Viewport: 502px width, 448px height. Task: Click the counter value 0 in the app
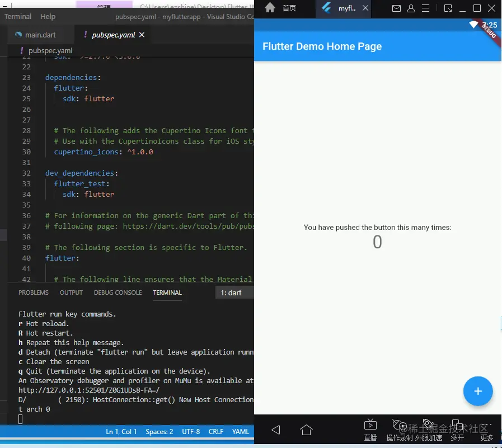coord(377,242)
